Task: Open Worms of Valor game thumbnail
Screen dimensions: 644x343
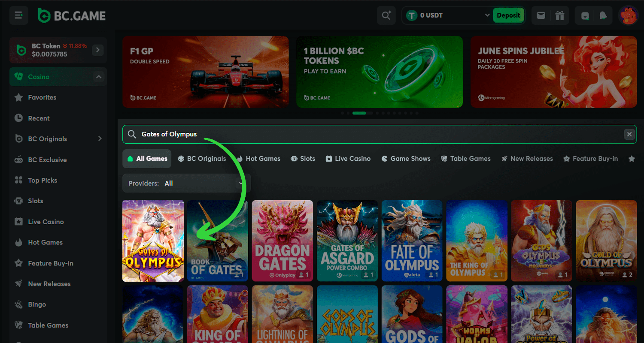Action: [x=477, y=314]
